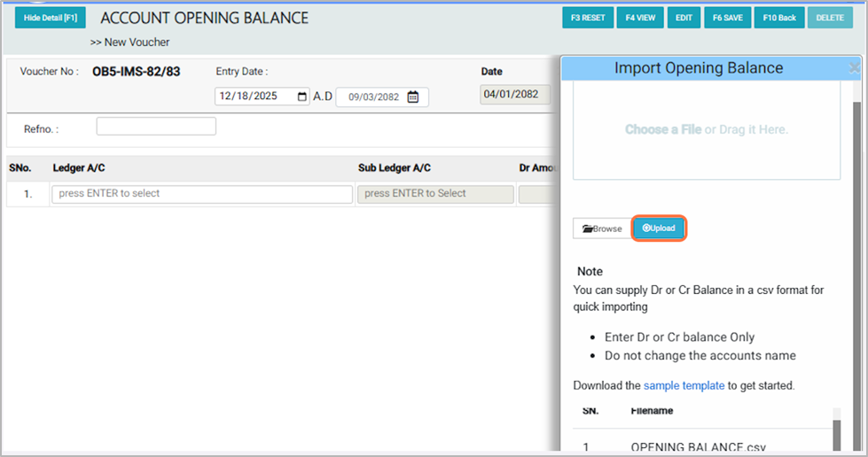868x457 pixels.
Task: Click the Sub Ledger A/C field
Action: (435, 194)
